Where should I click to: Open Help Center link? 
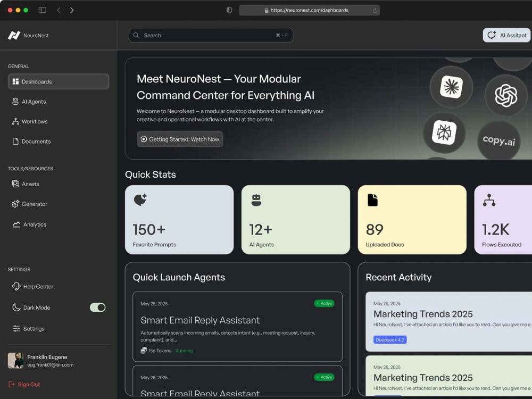click(38, 286)
